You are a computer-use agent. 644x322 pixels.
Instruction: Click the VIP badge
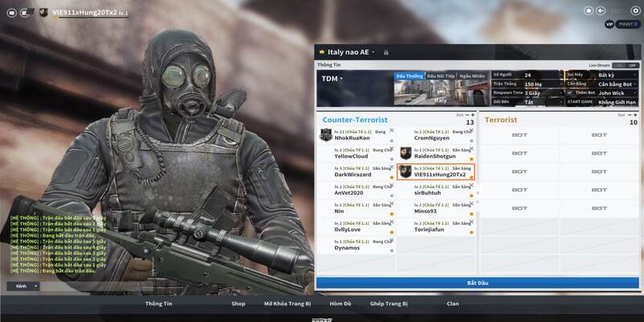pyautogui.click(x=609, y=24)
